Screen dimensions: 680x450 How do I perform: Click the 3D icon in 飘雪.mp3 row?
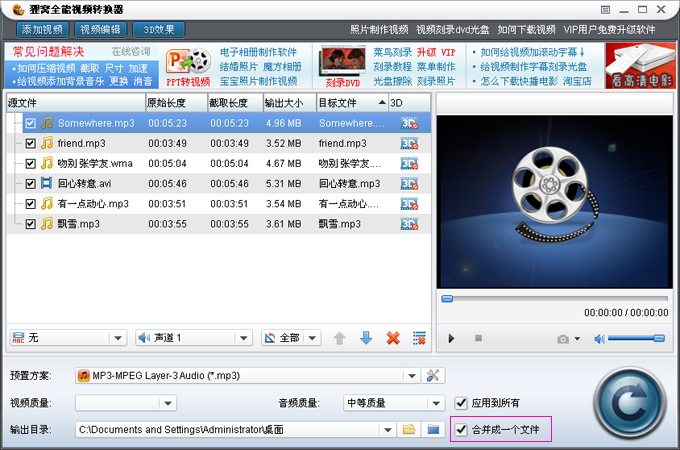click(409, 224)
